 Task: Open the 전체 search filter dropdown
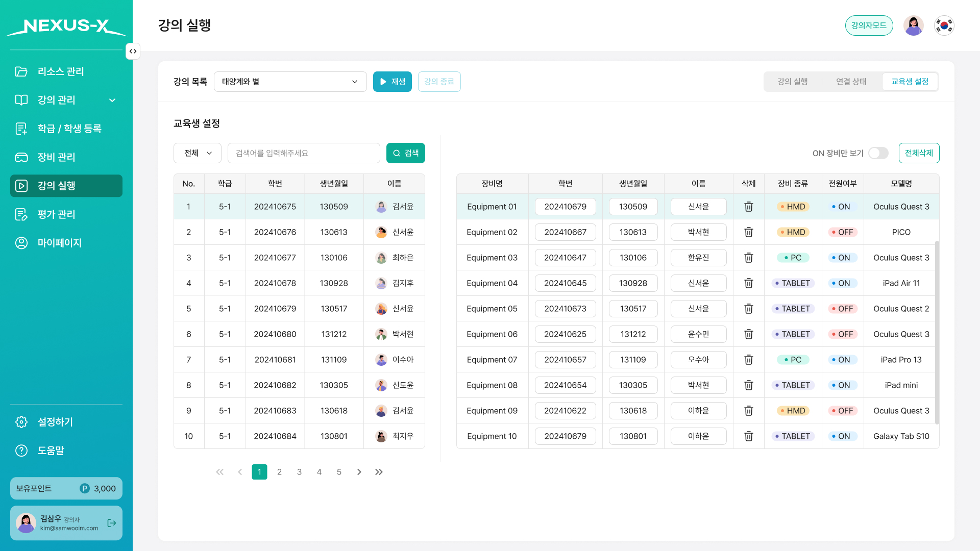click(x=198, y=153)
